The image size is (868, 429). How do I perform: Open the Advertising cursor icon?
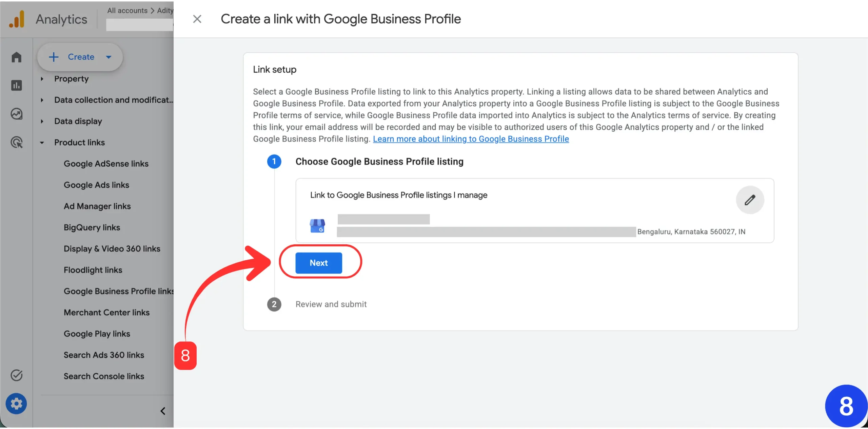pos(16,142)
